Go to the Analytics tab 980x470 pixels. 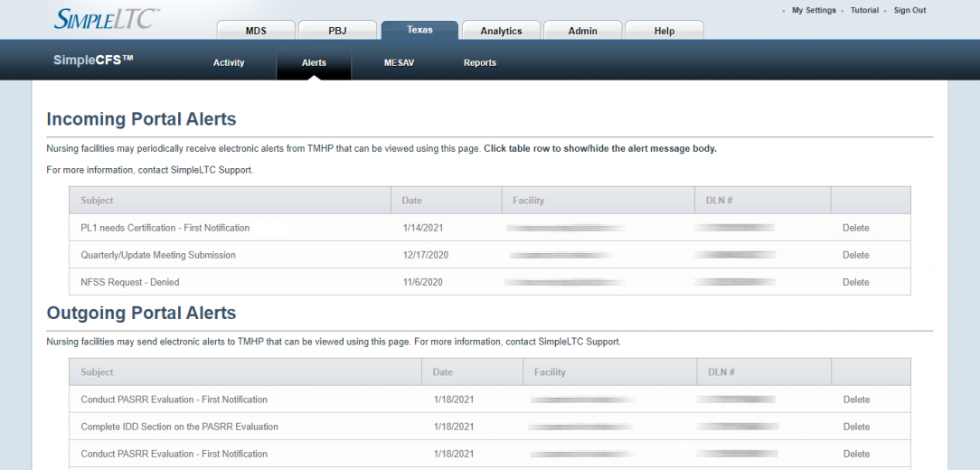click(501, 31)
